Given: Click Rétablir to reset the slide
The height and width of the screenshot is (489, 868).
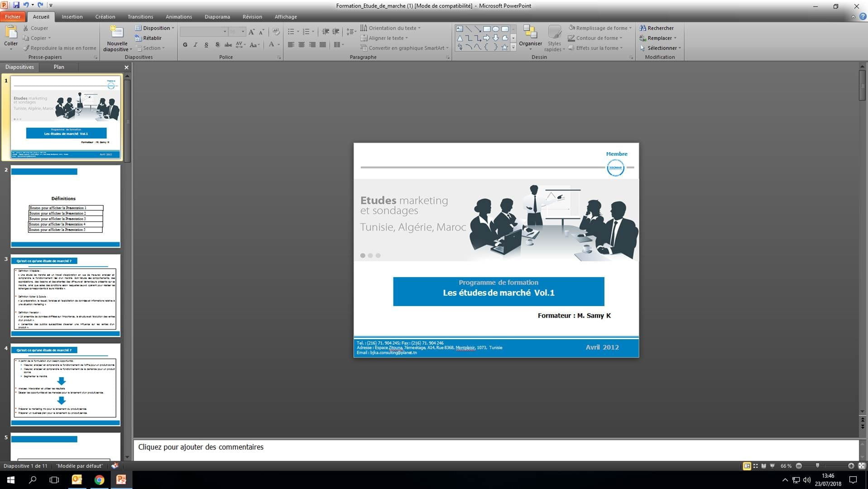Looking at the screenshot, I should click(148, 38).
